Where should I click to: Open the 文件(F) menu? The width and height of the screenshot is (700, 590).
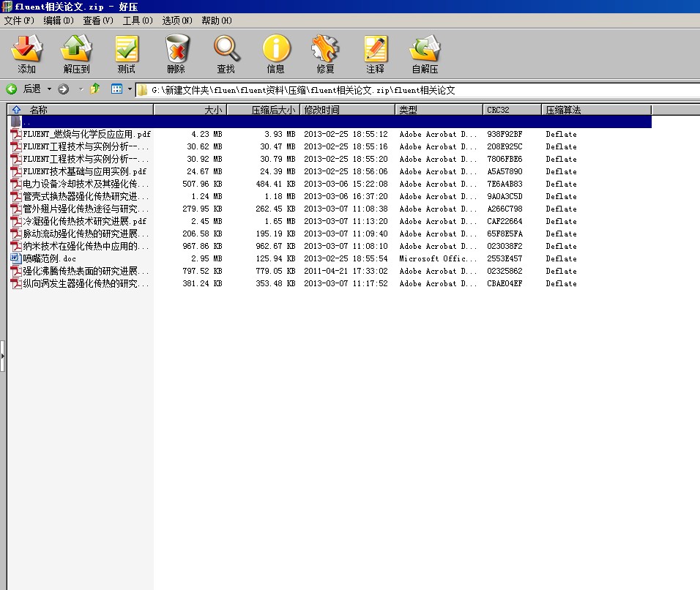19,20
